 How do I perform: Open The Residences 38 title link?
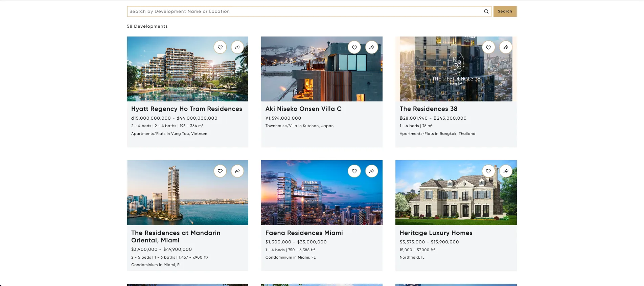pos(429,109)
